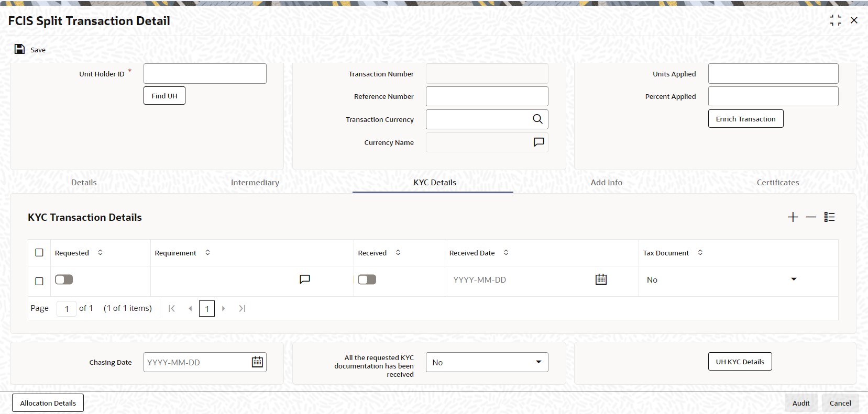Image resolution: width=868 pixels, height=414 pixels.
Task: Click the UH KYC Details button
Action: tap(740, 362)
